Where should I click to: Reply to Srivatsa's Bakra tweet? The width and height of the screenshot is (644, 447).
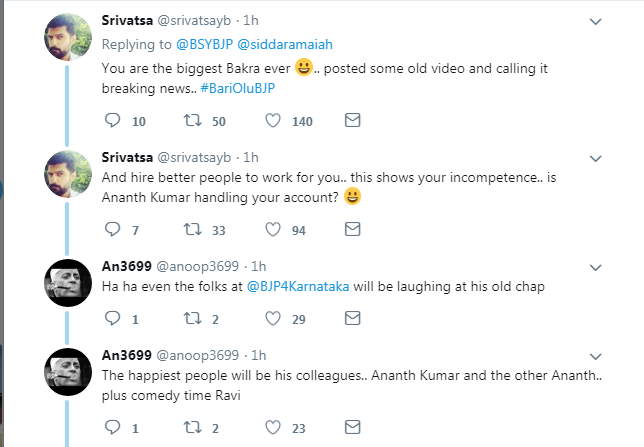click(x=112, y=121)
